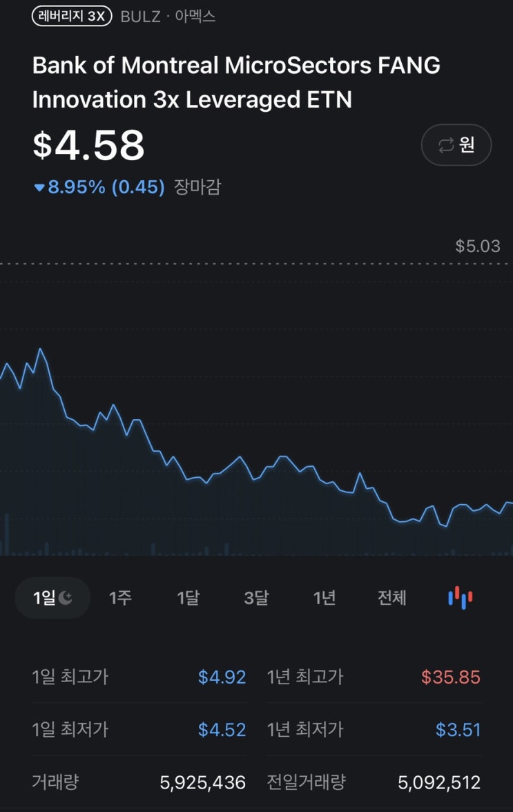The height and width of the screenshot is (812, 513).
Task: Click the 1일 최저가 value $4.52
Action: pos(222,730)
